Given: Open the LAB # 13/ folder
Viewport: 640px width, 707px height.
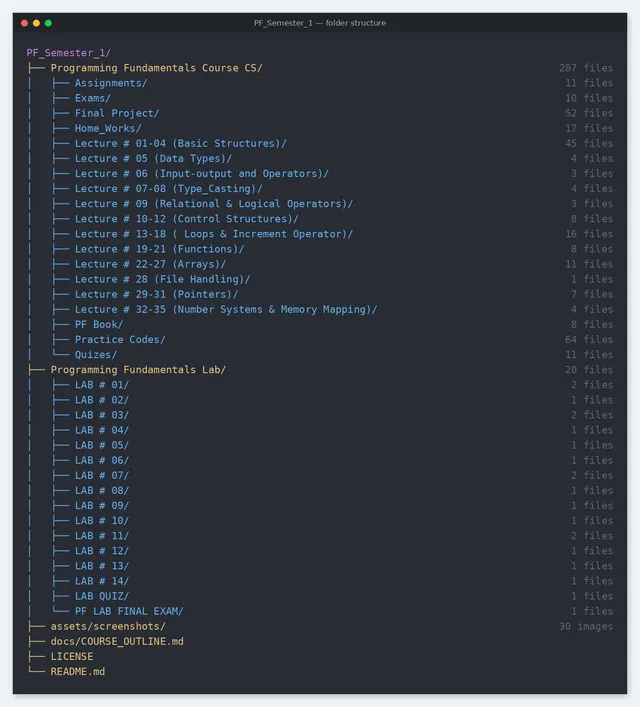Looking at the screenshot, I should 102,566.
